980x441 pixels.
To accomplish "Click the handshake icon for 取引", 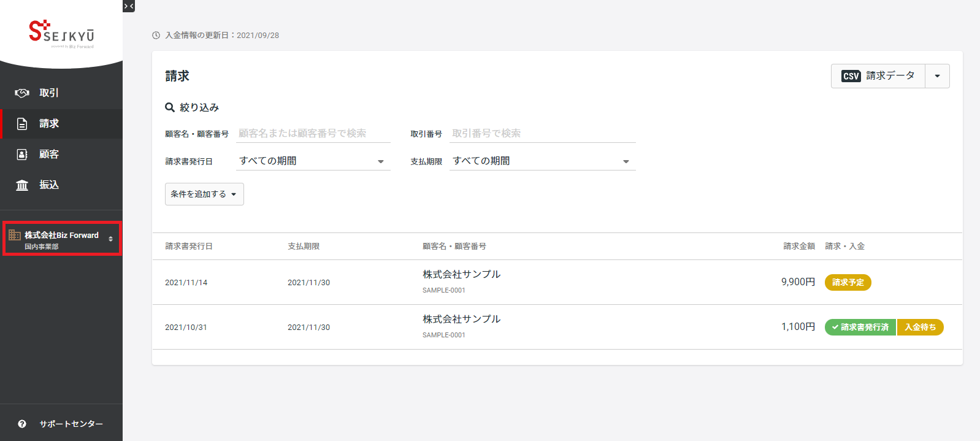I will [x=22, y=93].
